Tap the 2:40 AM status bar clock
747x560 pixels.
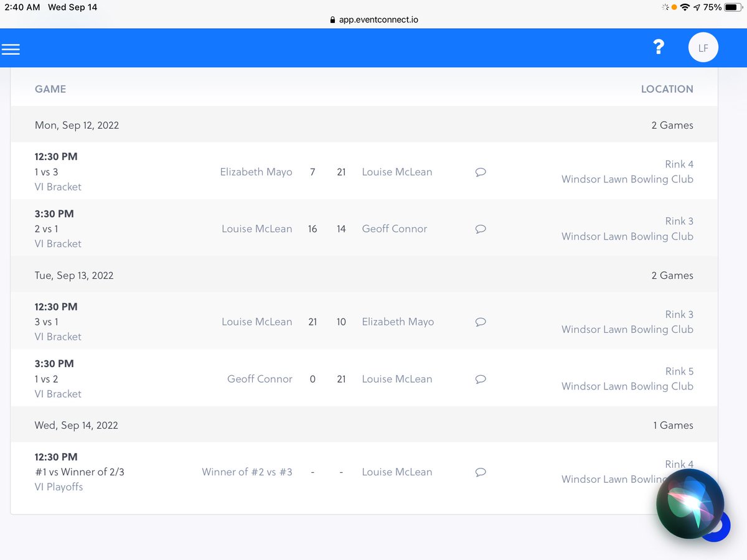22,7
